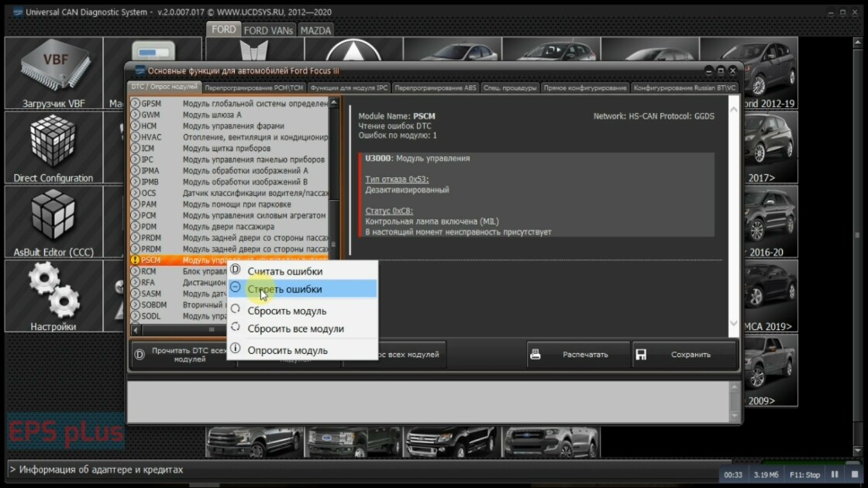Click module list left scroll arrow

pyautogui.click(x=136, y=330)
